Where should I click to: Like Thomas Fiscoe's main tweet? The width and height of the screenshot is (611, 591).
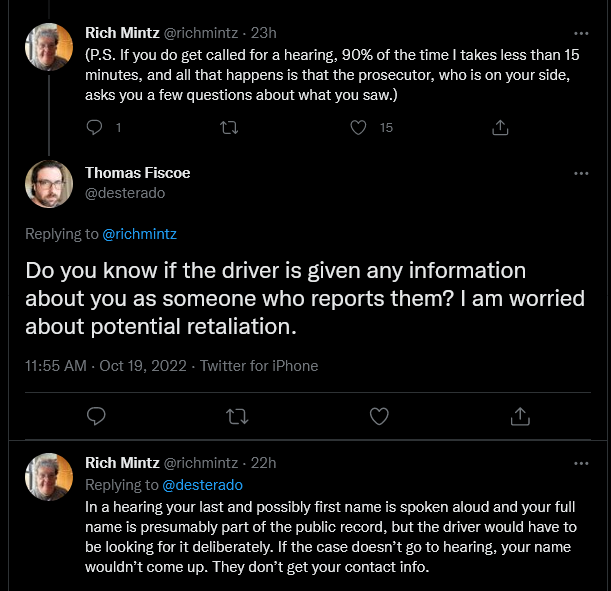(x=379, y=416)
